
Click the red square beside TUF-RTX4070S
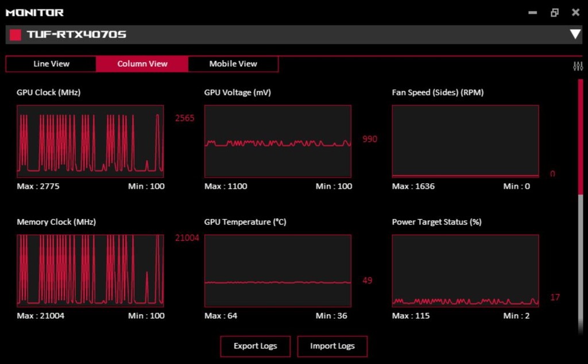[x=16, y=35]
